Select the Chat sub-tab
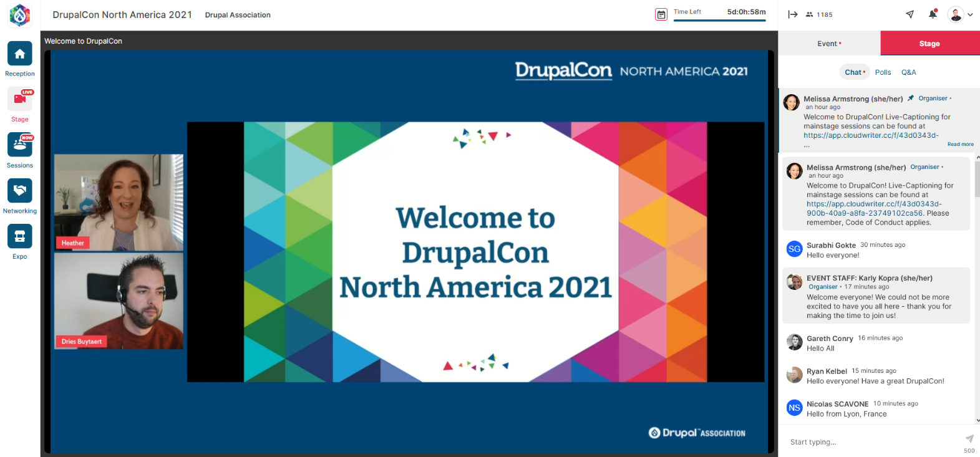Screen dimensions: 980x457 855,72
